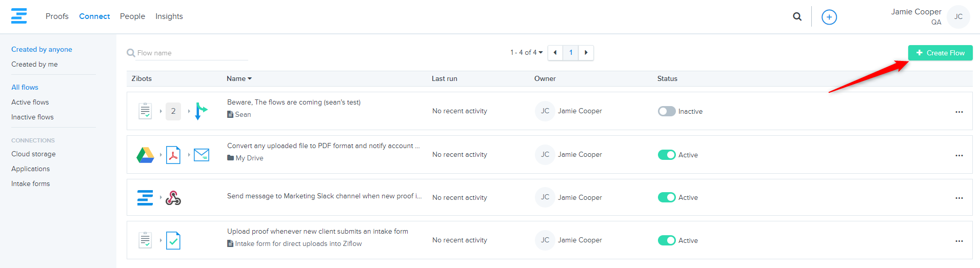The width and height of the screenshot is (980, 268).
Task: Click the blue branching flow zibot icon
Action: tap(201, 111)
